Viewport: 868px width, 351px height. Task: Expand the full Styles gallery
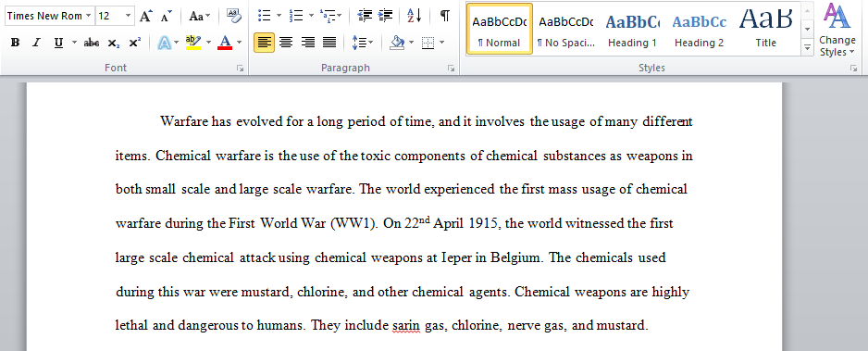(807, 48)
